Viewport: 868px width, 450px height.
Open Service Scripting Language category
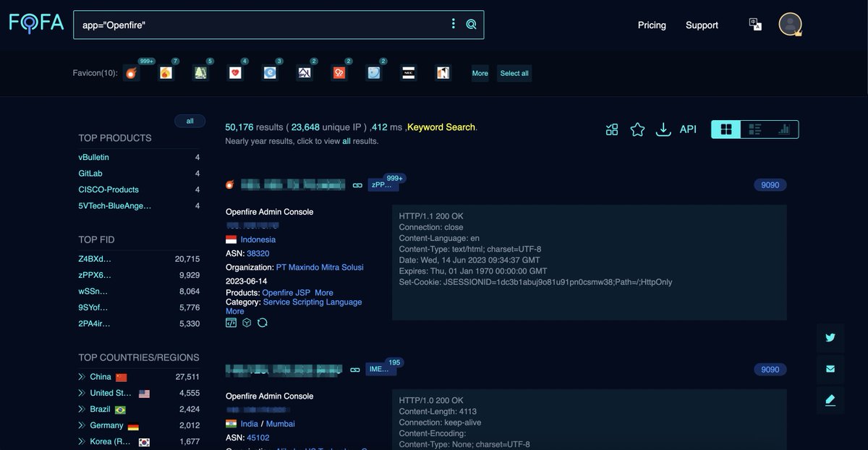point(312,302)
